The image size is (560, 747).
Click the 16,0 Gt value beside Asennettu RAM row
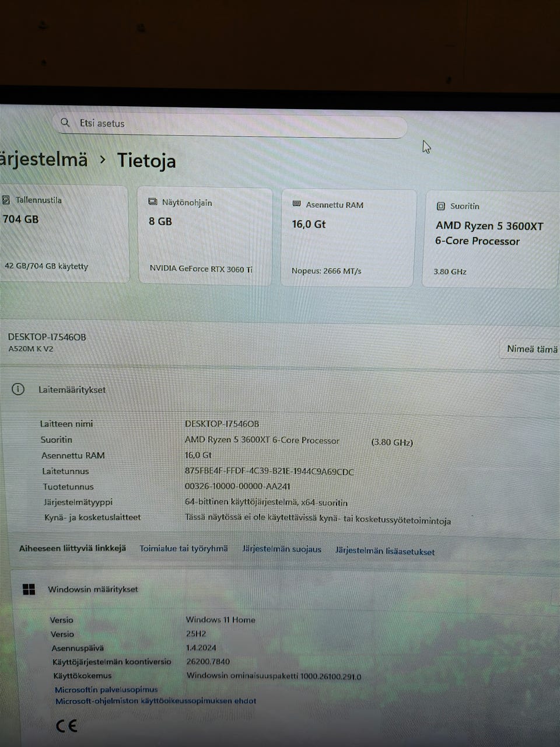(198, 455)
